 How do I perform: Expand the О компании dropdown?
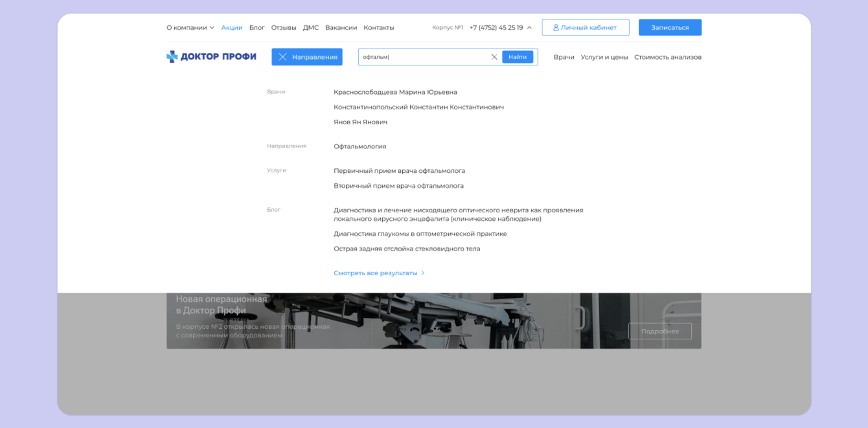coord(190,28)
